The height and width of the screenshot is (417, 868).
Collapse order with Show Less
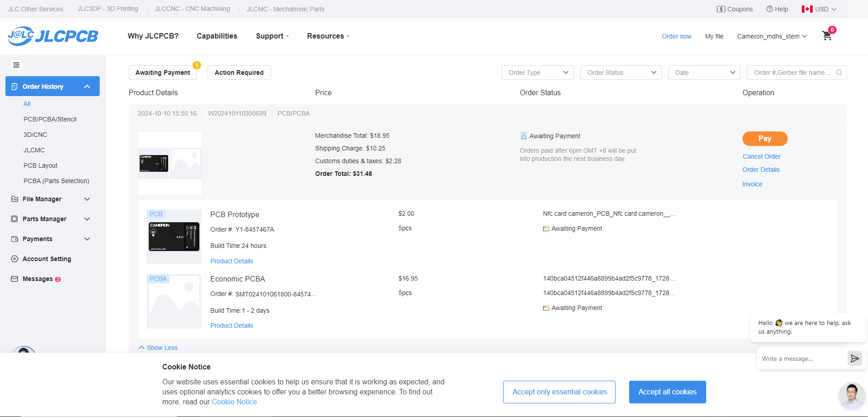click(x=158, y=348)
